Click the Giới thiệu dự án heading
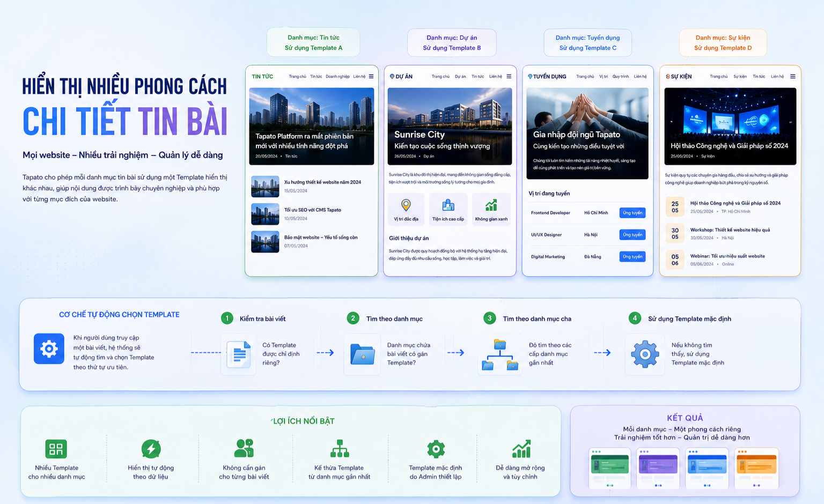The height and width of the screenshot is (504, 824). pyautogui.click(x=409, y=238)
